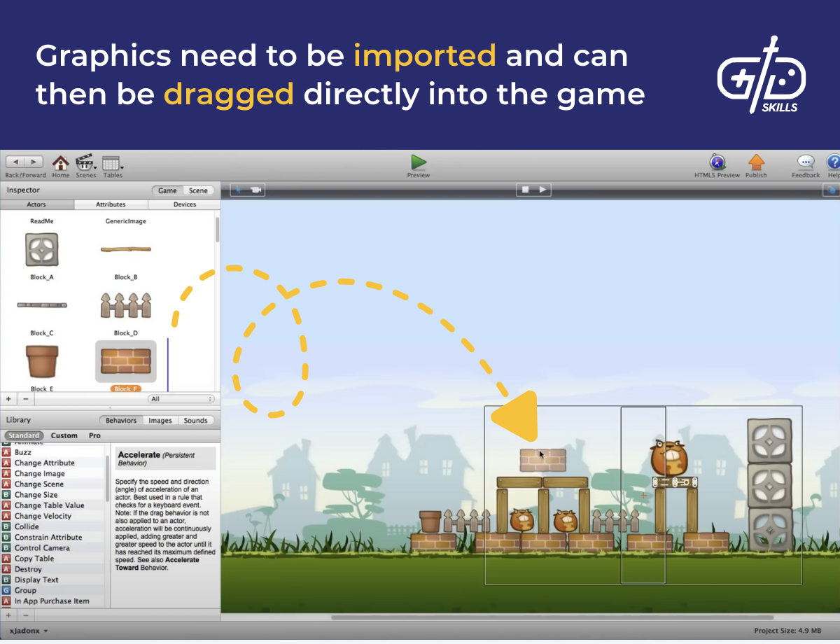Click the Back navigation arrow
Viewport: 840px width, 644px height.
pos(15,161)
